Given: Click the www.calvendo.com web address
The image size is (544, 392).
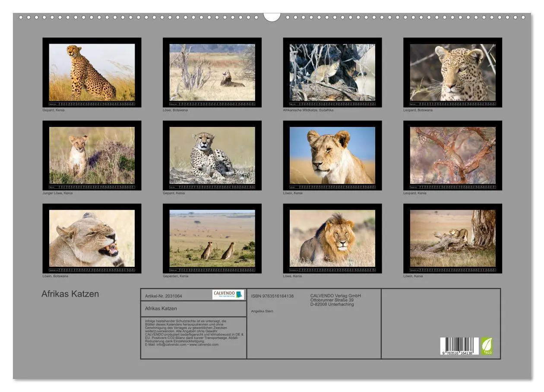Looking at the screenshot, I should click(204, 345).
